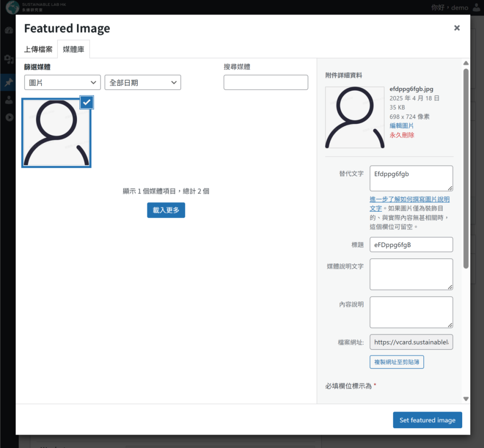Switch to the 上傳檔案 tab
The image size is (484, 448).
click(38, 49)
